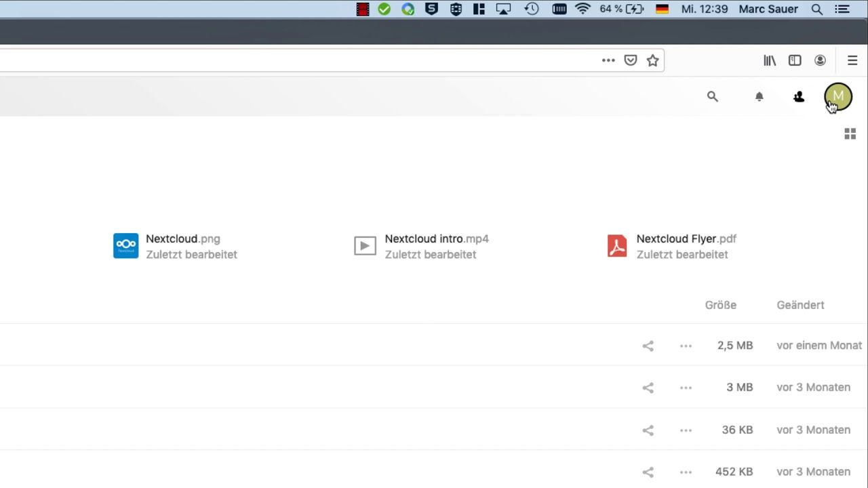868x488 pixels.
Task: Click Marc Sauer user menu
Action: [768, 9]
